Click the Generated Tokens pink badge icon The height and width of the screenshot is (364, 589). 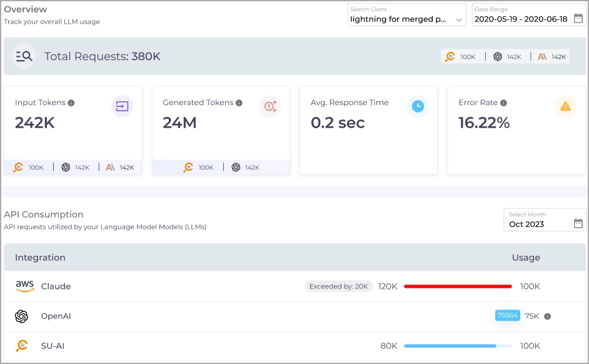point(270,106)
